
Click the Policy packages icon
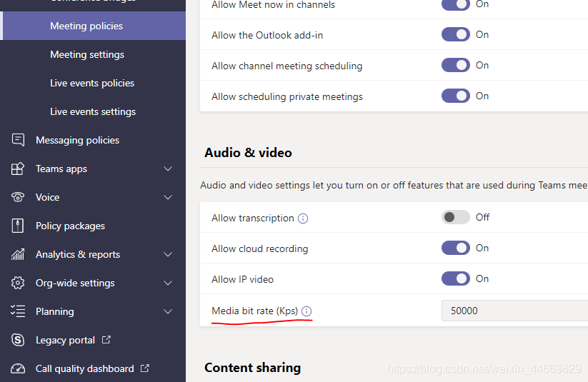pyautogui.click(x=18, y=226)
